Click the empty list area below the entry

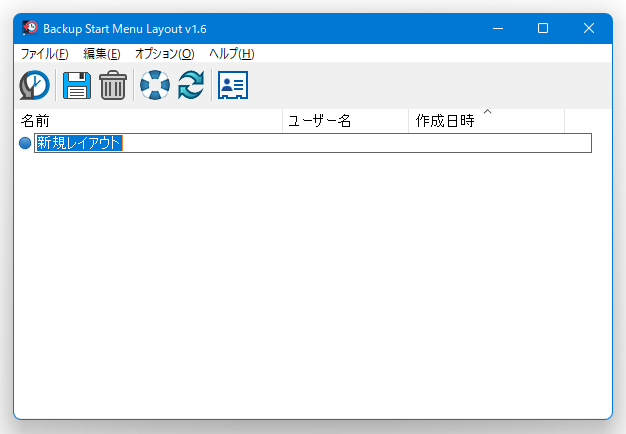tap(313, 285)
